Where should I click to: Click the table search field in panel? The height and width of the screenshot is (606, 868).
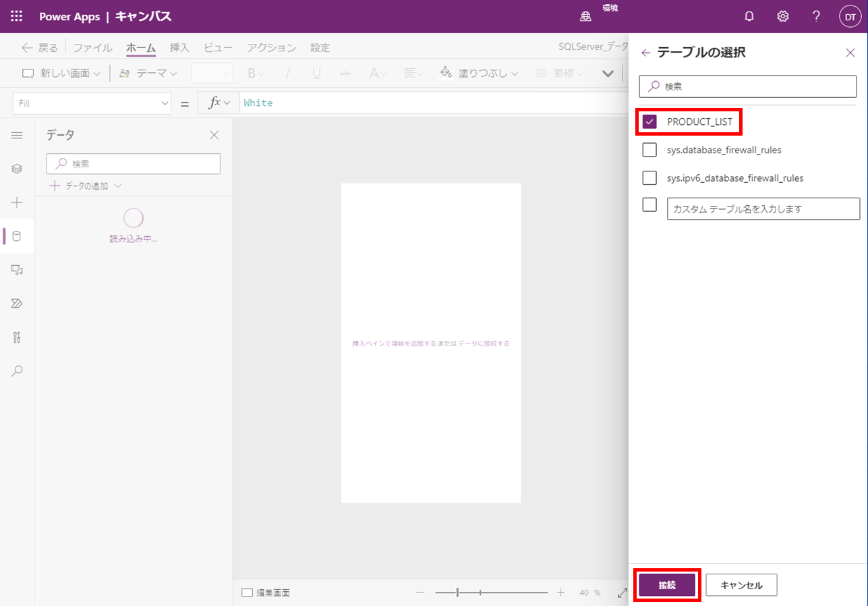pos(747,86)
